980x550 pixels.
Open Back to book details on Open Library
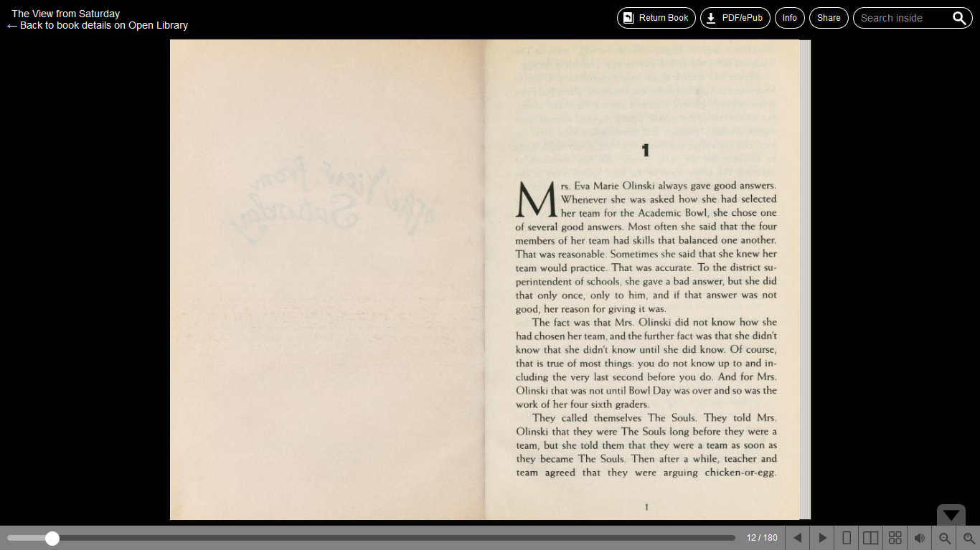click(98, 25)
